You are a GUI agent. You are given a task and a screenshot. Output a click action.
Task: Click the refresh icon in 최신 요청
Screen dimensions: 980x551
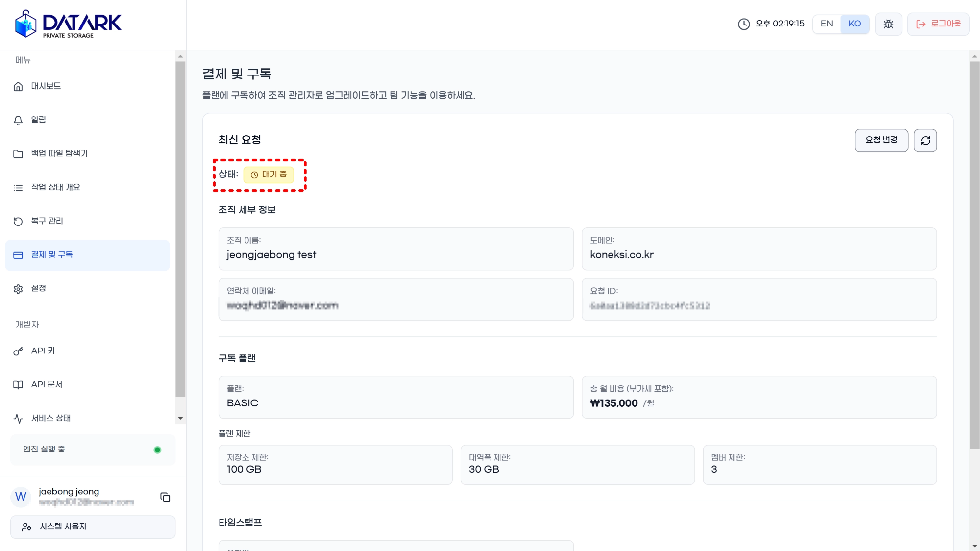[x=925, y=141]
